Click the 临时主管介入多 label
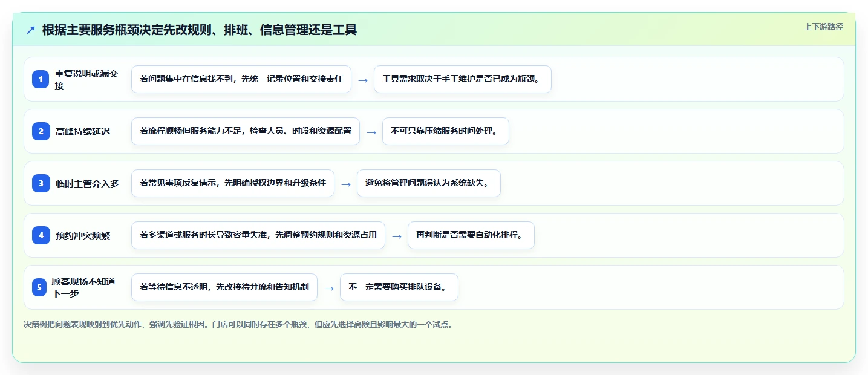Screen dimensions: 868x375 click(x=87, y=183)
